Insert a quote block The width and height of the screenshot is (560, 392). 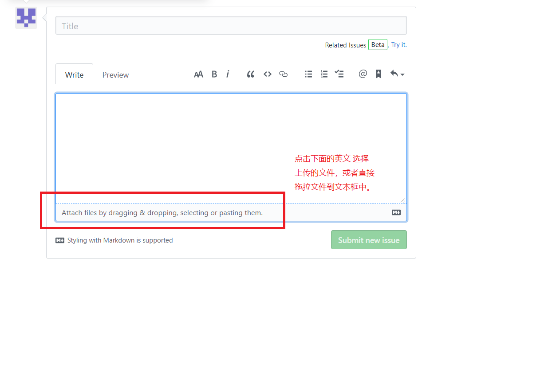(250, 74)
